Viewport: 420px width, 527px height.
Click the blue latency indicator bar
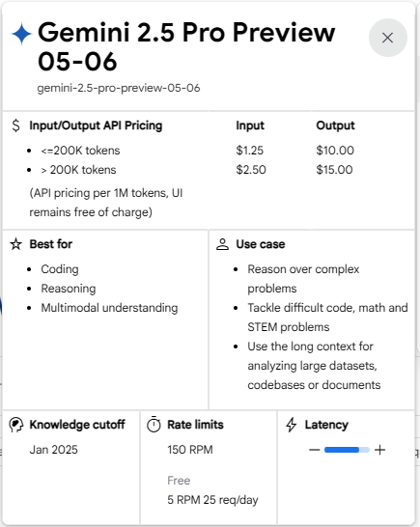(347, 450)
